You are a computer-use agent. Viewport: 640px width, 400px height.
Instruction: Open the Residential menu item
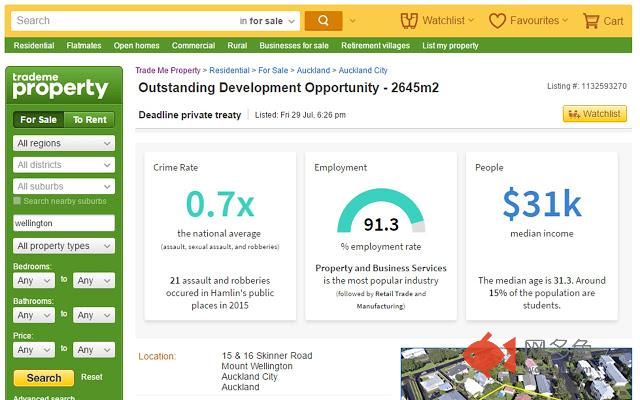coord(34,45)
